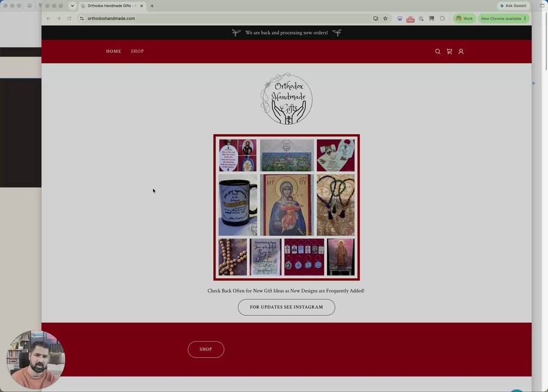The image size is (548, 392).
Task: Select the Orthodox Handmade Gifts tab
Action: pos(112,6)
